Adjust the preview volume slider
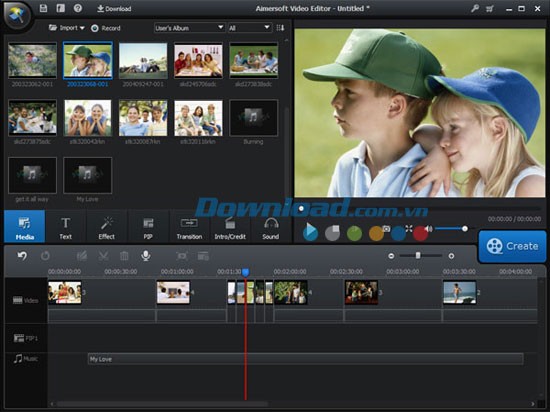550x412 pixels. [x=452, y=229]
